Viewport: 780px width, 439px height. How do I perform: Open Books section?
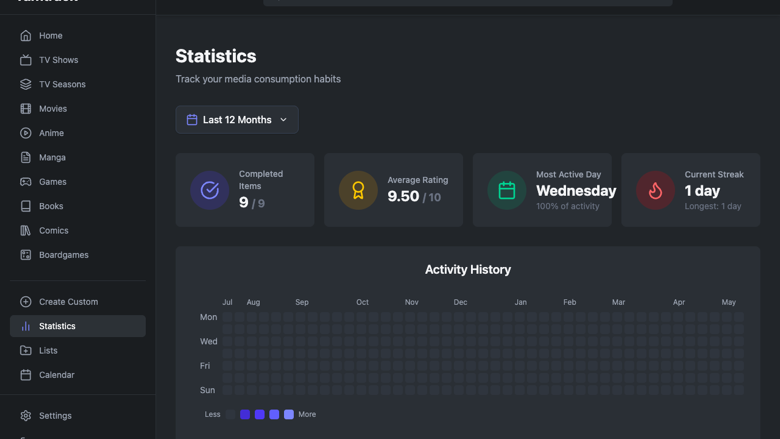(x=78, y=206)
